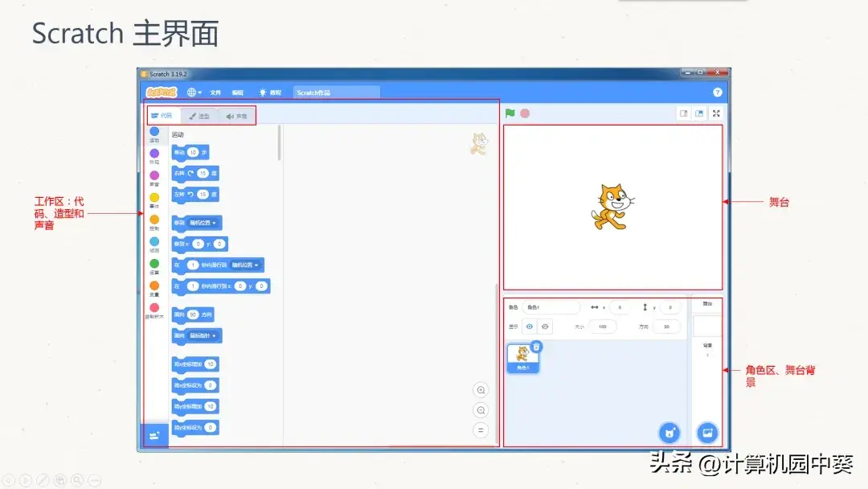
Task: Delete sprite 角色1 with the trash icon
Action: [536, 347]
